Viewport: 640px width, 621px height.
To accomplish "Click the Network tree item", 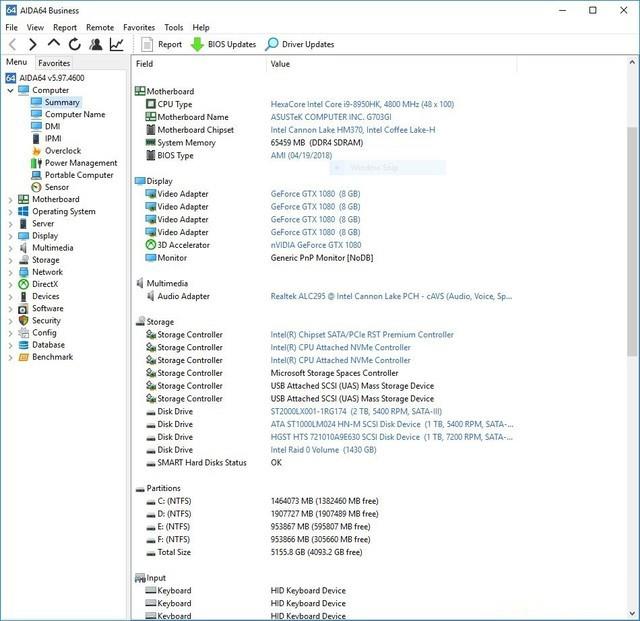I will pyautogui.click(x=47, y=272).
